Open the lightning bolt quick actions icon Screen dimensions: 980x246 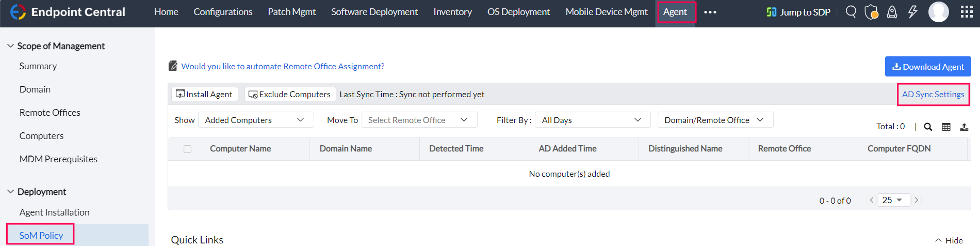tap(912, 12)
